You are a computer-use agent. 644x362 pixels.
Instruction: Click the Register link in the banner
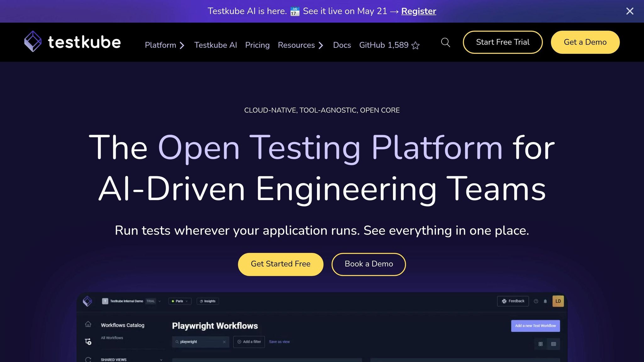click(x=419, y=11)
